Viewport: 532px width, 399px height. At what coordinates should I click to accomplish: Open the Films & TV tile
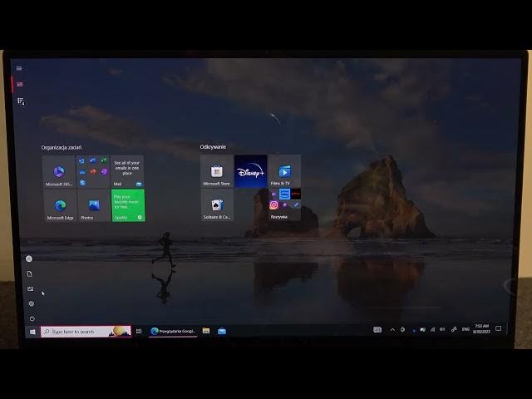pyautogui.click(x=284, y=171)
